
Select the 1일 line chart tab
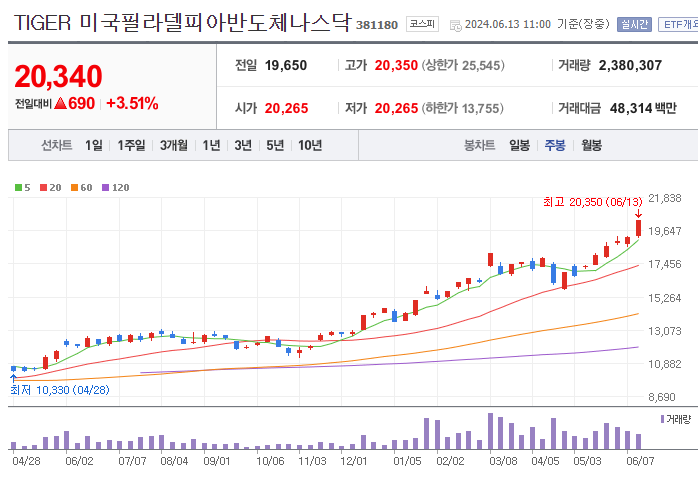tap(93, 145)
